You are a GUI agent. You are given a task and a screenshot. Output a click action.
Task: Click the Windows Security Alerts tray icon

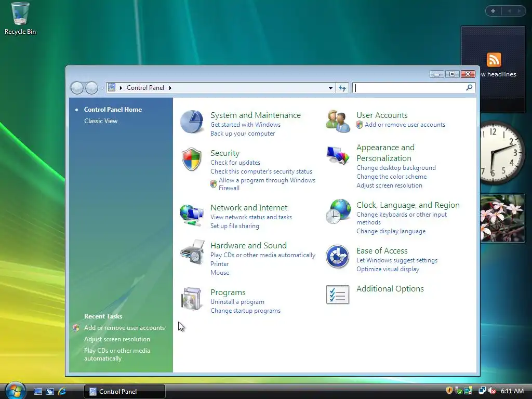tap(449, 391)
